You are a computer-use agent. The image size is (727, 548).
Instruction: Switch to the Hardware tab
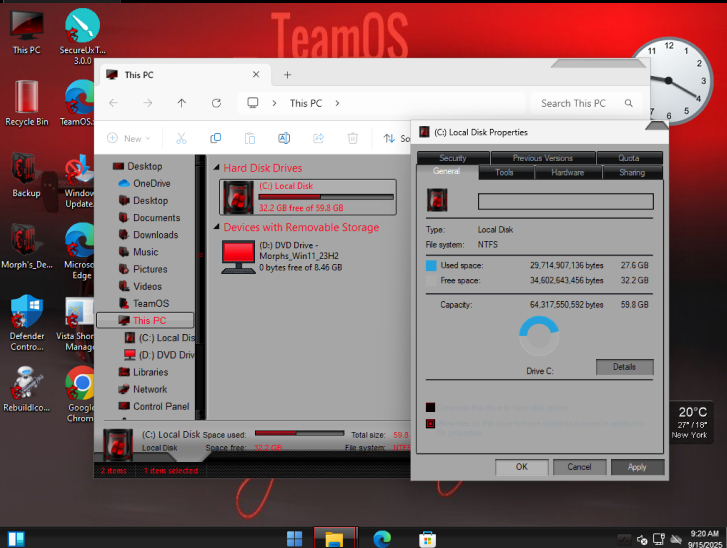point(568,172)
